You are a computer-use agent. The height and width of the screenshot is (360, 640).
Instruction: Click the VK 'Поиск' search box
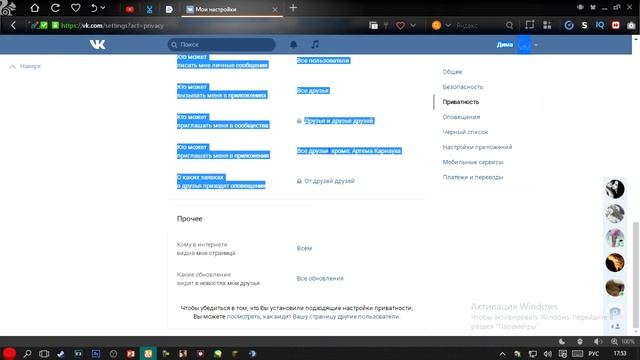(x=222, y=44)
